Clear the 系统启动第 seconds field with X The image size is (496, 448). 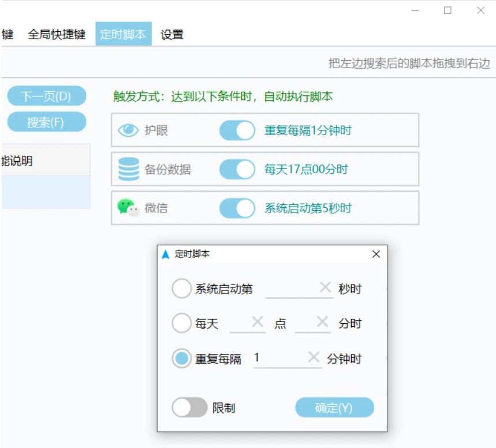tap(325, 288)
